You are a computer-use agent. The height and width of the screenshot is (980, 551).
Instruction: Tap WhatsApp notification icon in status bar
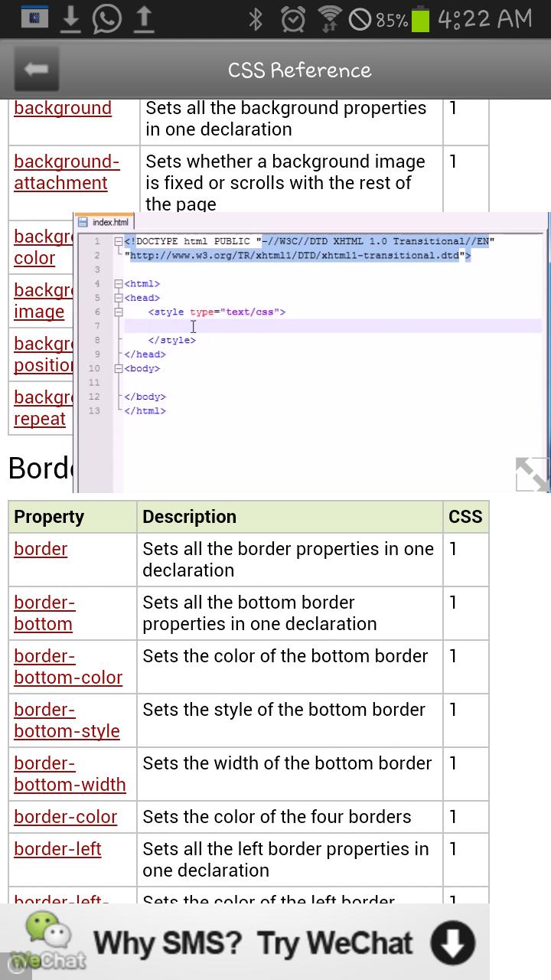point(106,19)
